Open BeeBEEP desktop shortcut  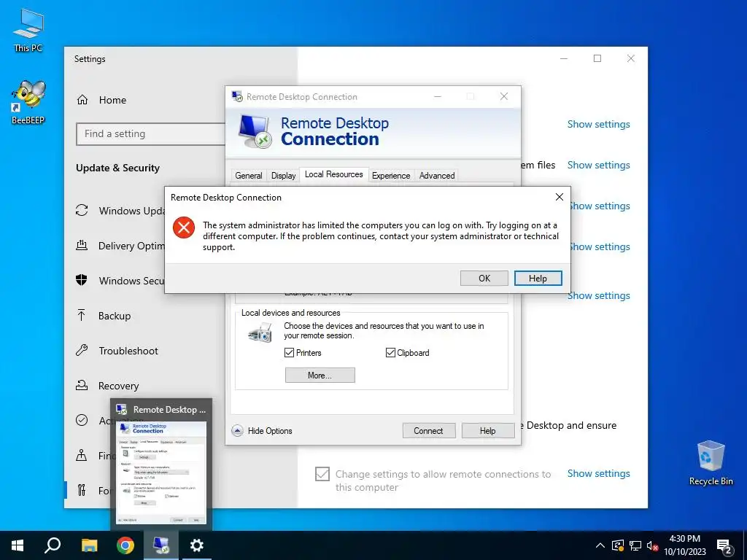click(x=28, y=102)
